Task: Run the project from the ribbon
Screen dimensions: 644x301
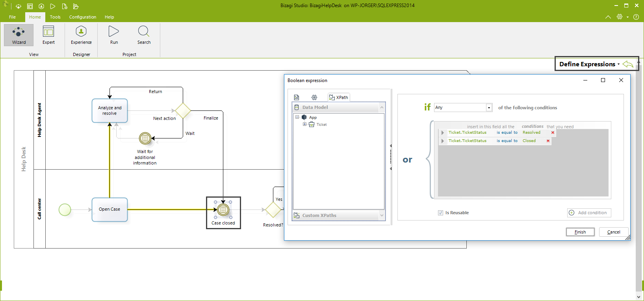Action: click(x=114, y=35)
